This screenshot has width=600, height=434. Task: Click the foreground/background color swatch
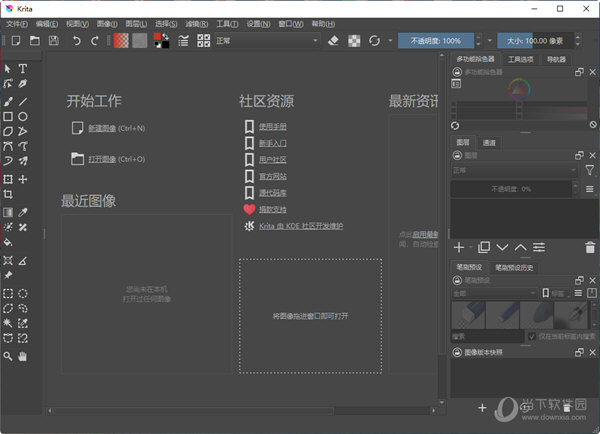click(161, 41)
